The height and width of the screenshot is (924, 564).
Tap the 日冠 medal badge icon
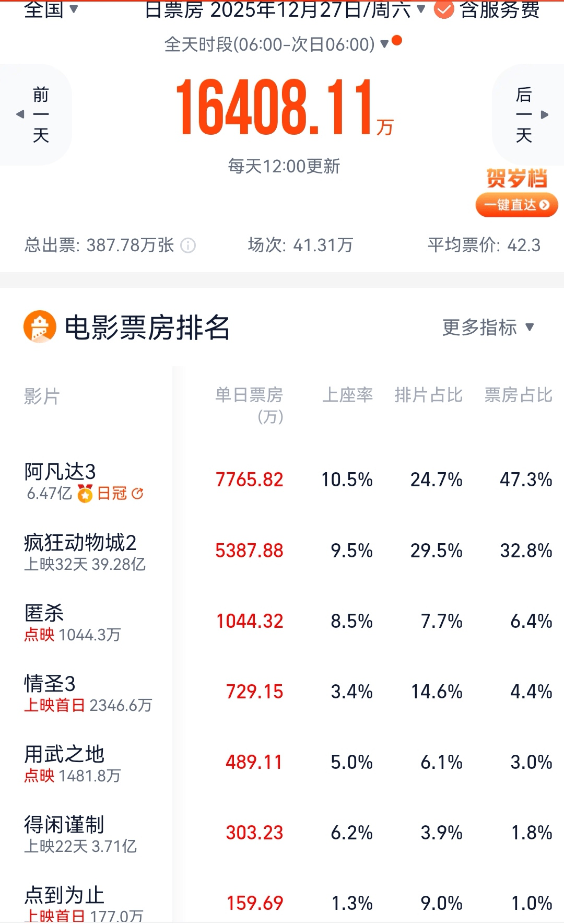pyautogui.click(x=85, y=494)
